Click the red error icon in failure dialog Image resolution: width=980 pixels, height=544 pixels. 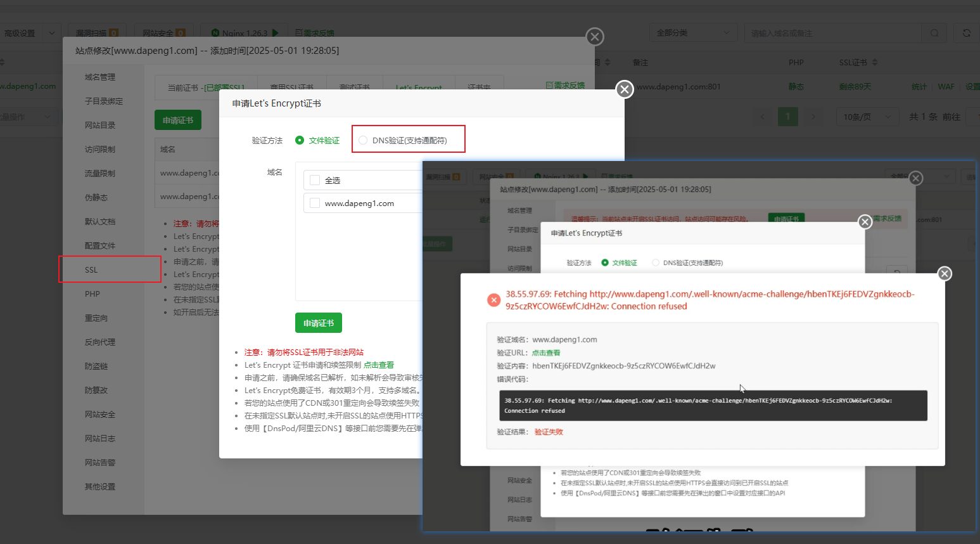(x=493, y=300)
